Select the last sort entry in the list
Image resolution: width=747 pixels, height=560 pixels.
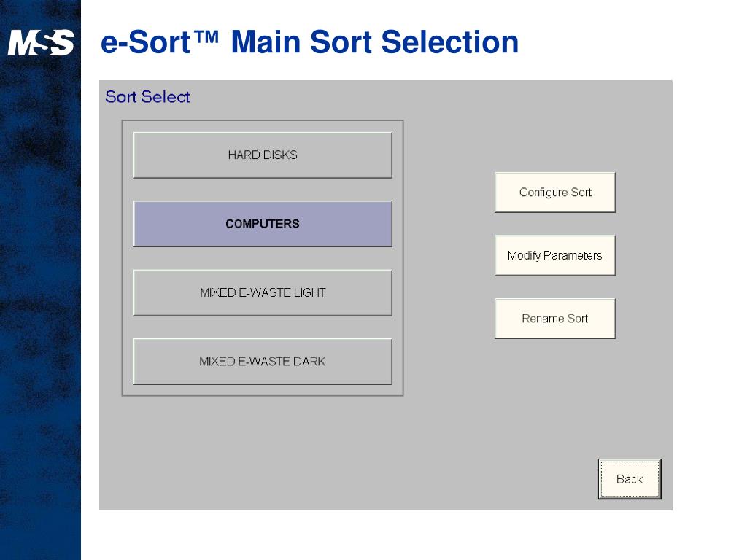tap(263, 362)
